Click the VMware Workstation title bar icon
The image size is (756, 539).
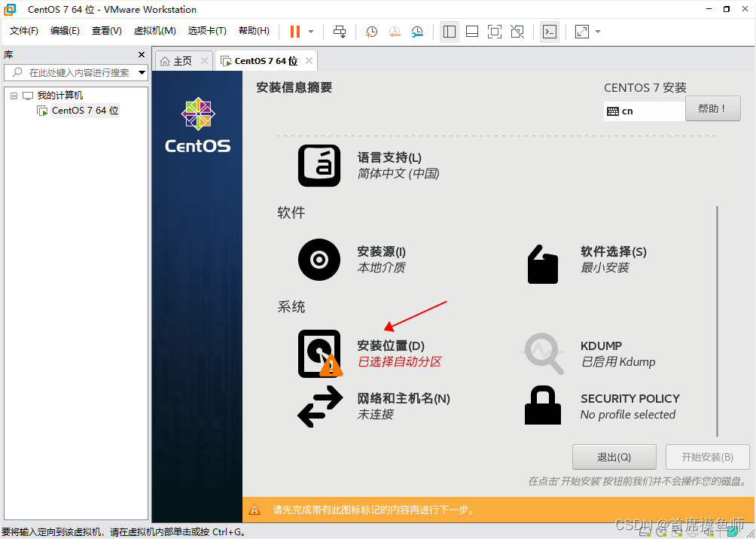[x=10, y=9]
